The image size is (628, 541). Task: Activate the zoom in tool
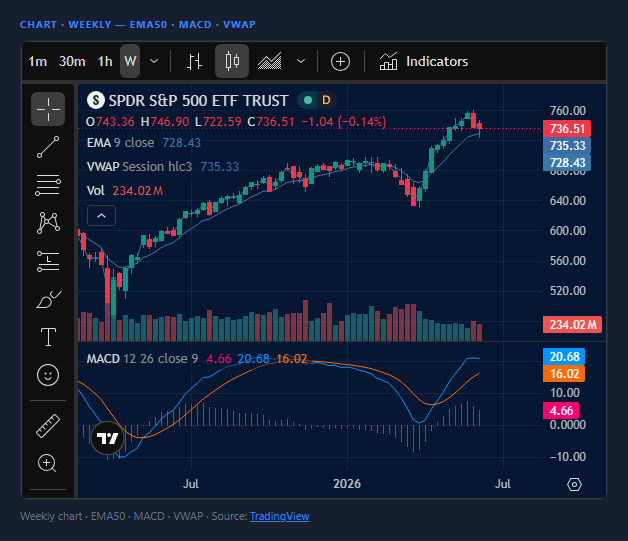tap(47, 463)
